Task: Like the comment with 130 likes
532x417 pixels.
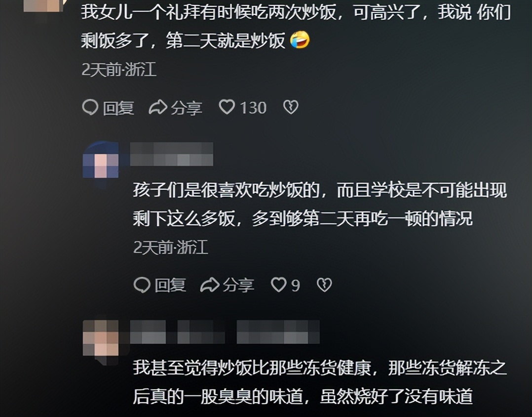Action: pos(227,107)
